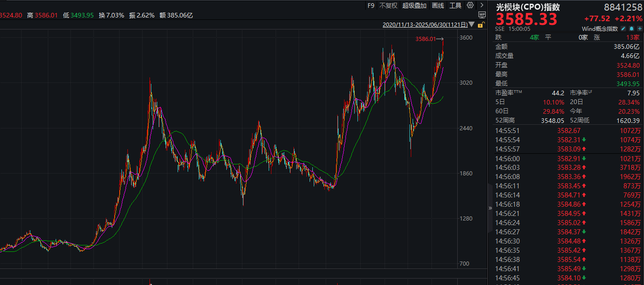Toggle the yellow lock icon by date range
Screen dimensions: 644x285
(x=481, y=25)
